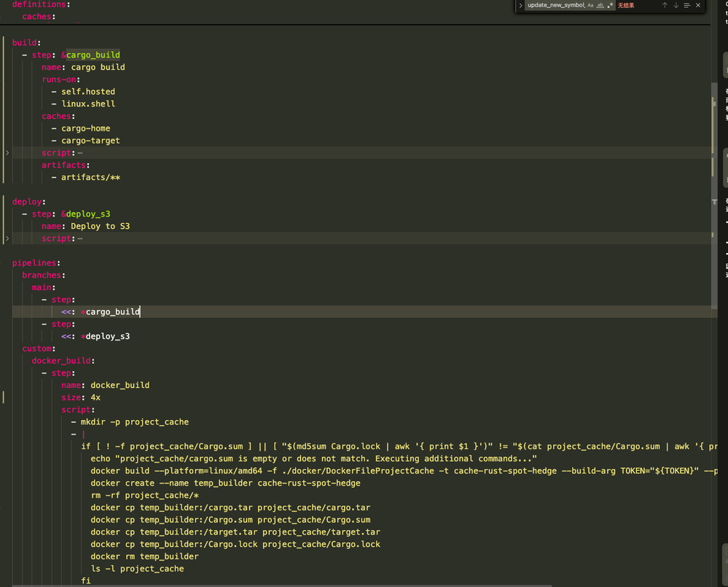
Task: Expand folded script under Deploy to S3
Action: click(7, 238)
